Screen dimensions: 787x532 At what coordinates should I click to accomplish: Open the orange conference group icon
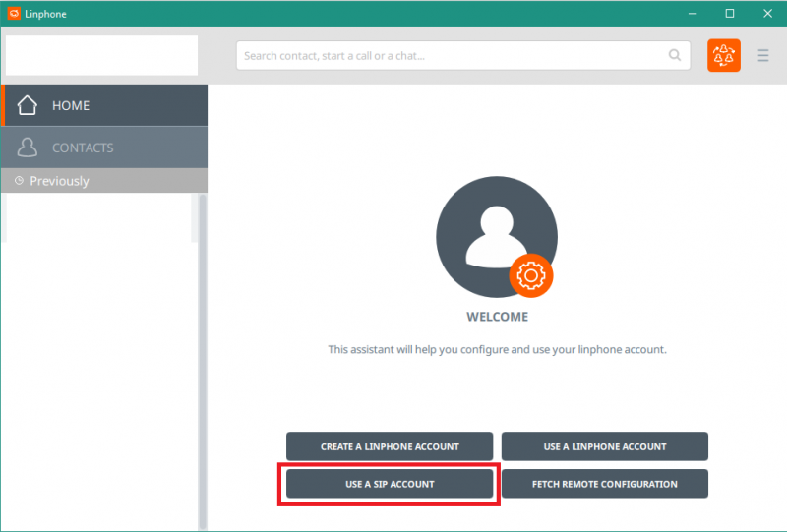click(x=724, y=55)
